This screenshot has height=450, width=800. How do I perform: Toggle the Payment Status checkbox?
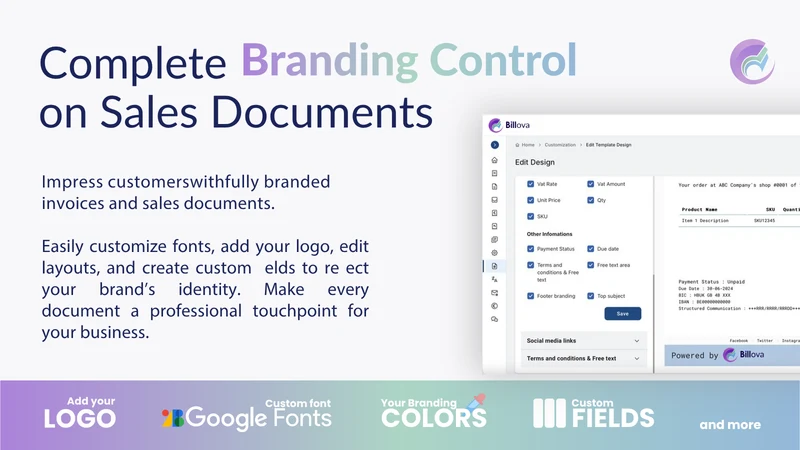531,249
